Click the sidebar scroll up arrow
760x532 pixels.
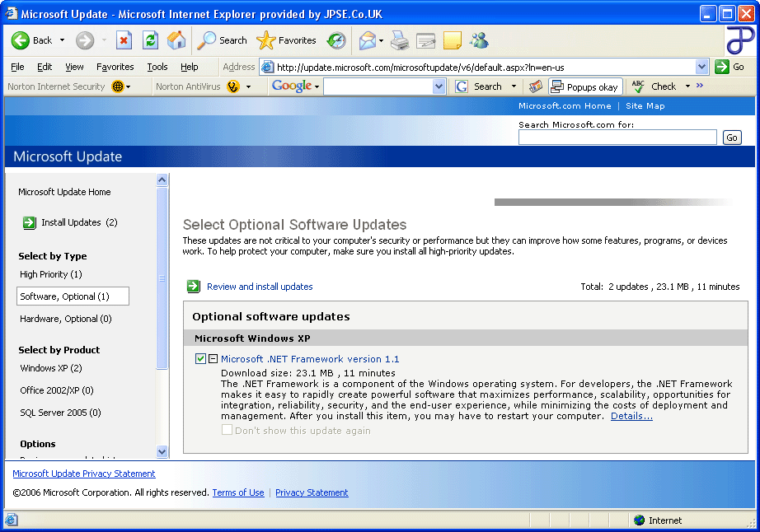pos(162,180)
